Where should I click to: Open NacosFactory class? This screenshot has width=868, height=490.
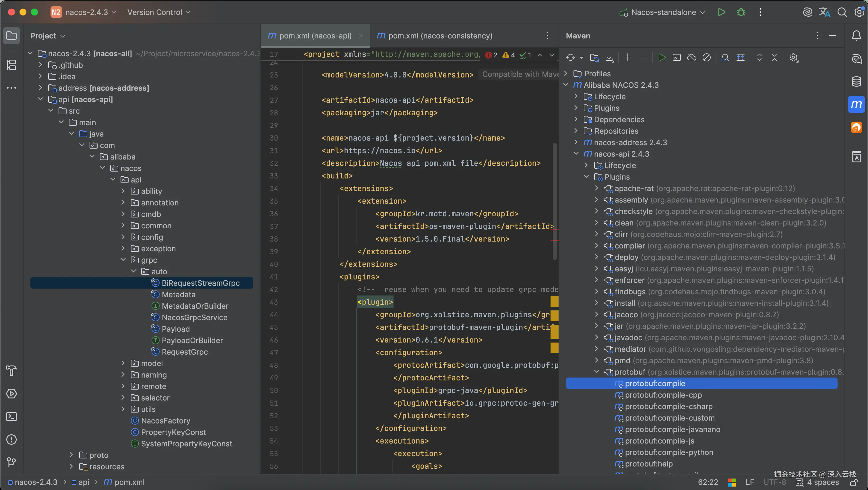pos(165,420)
